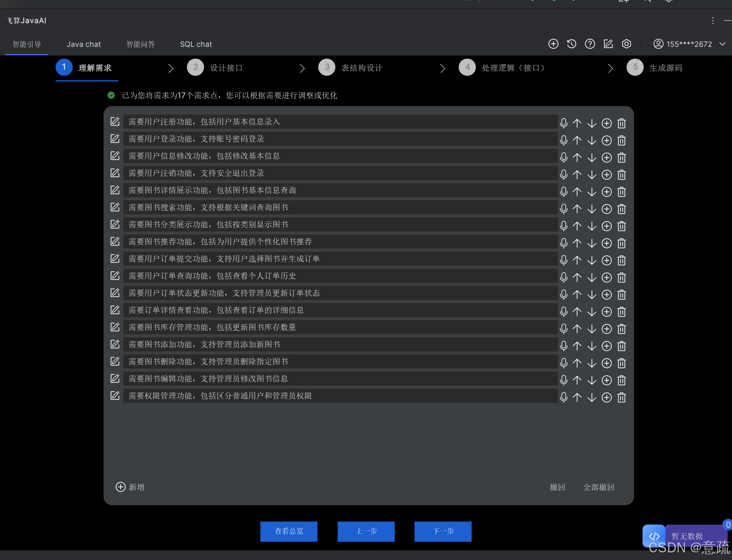Click the 下一步 button
Viewport: 732px width, 560px height.
pos(443,531)
